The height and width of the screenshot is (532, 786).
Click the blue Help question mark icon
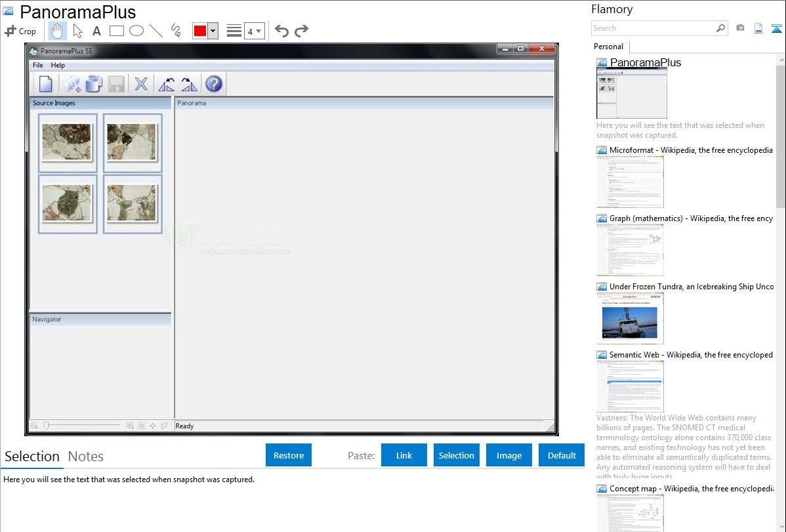213,84
